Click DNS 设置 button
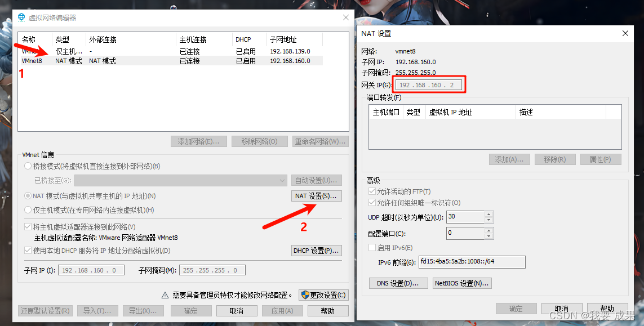 tap(398, 283)
